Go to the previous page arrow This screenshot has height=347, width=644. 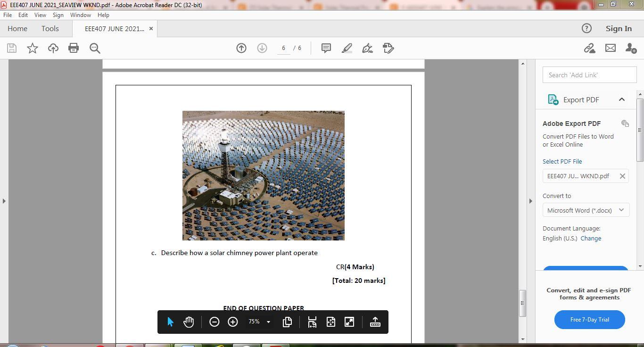point(241,48)
